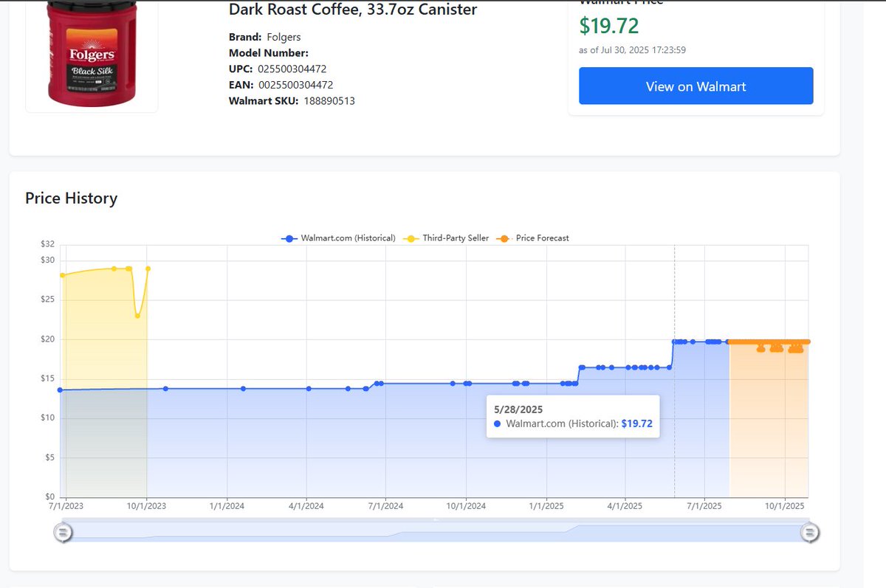The width and height of the screenshot is (886, 588).
Task: Select the Walmart SKU 188890513
Action: [329, 101]
